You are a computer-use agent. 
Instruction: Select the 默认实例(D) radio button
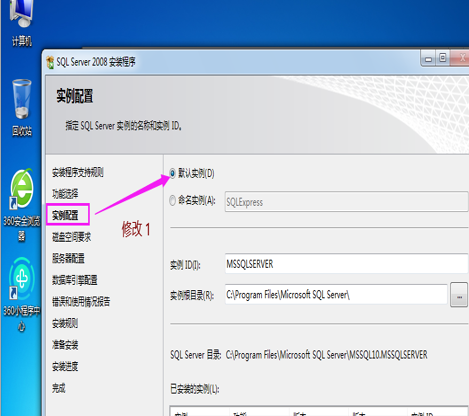172,173
